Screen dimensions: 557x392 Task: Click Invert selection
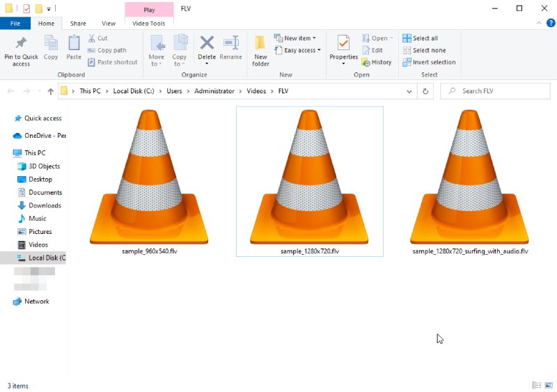pyautogui.click(x=429, y=62)
